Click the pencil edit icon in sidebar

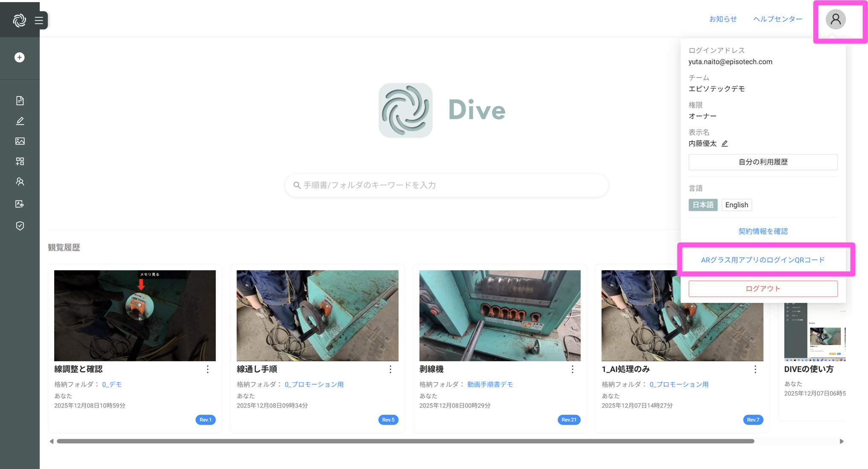tap(20, 121)
